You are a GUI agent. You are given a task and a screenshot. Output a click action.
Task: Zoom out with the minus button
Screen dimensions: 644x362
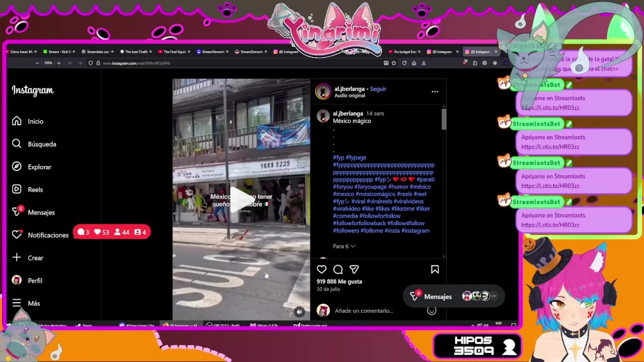tap(37, 63)
